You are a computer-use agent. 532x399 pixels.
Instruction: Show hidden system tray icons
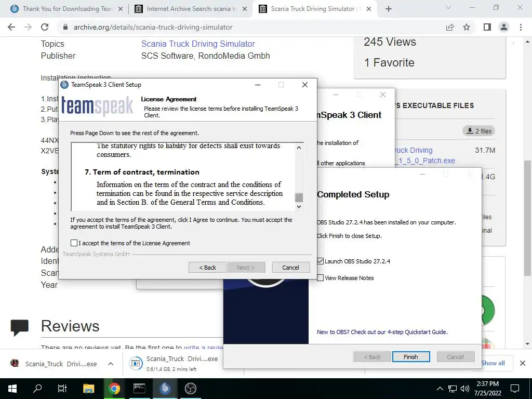click(x=440, y=389)
